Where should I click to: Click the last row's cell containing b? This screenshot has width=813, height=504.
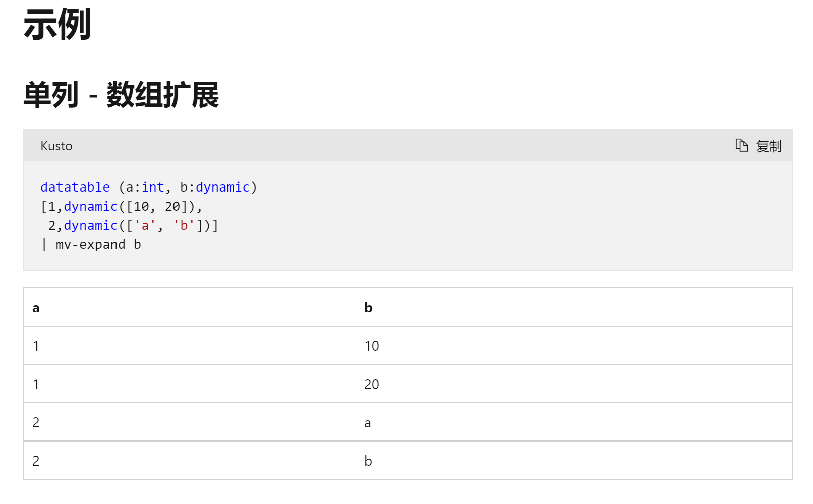[368, 461]
